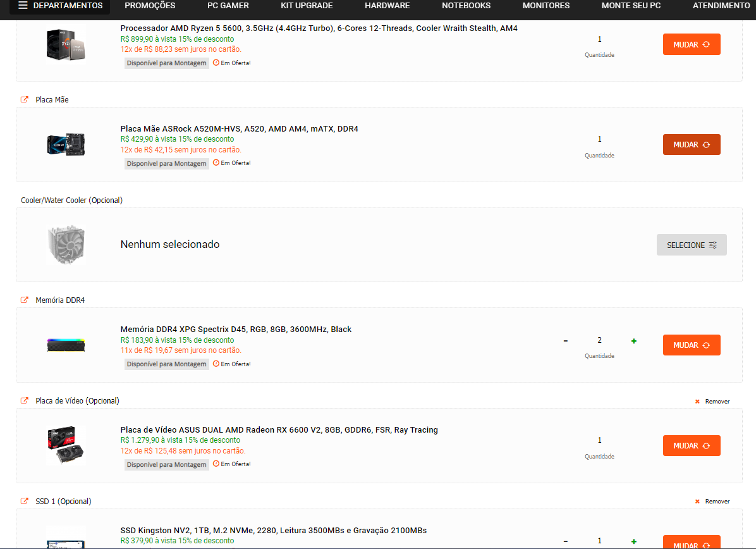Click the 'Nenhum selecionado' cooler text

click(169, 244)
